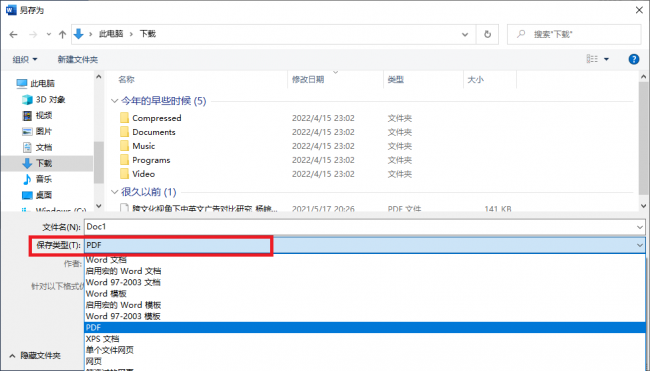Viewport: 650px width, 371px height.
Task: Open help with the blue question mark
Action: tap(633, 59)
